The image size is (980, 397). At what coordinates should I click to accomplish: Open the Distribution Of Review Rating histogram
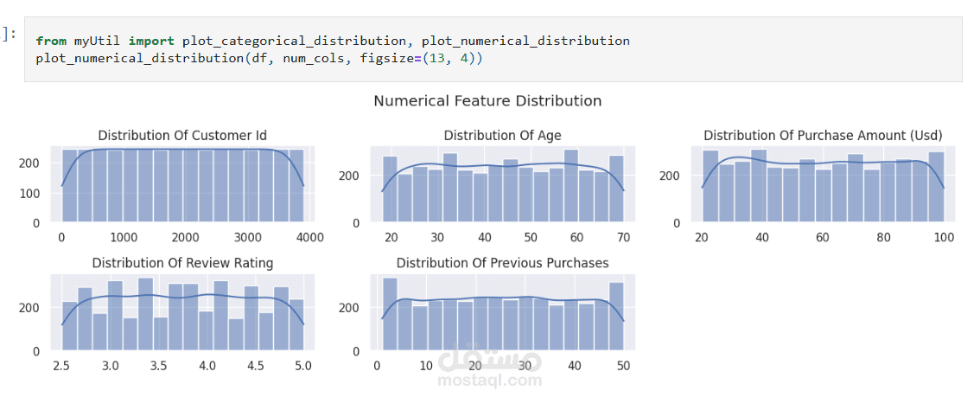pyautogui.click(x=182, y=312)
